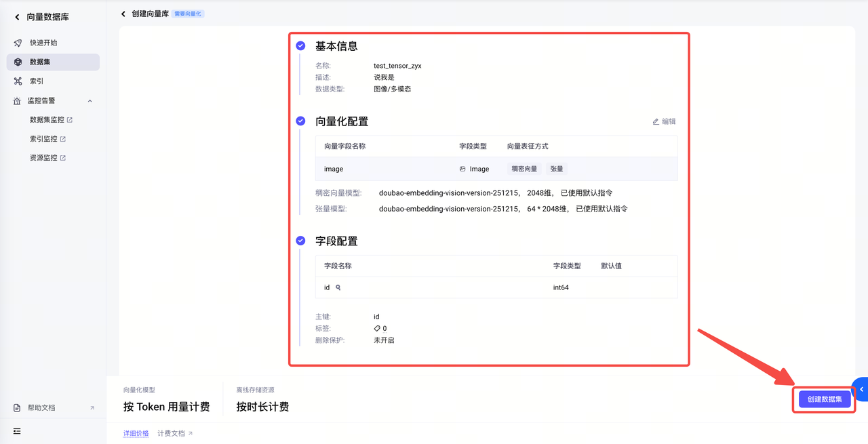
Task: Click the 按时长计费 text
Action: click(x=262, y=407)
